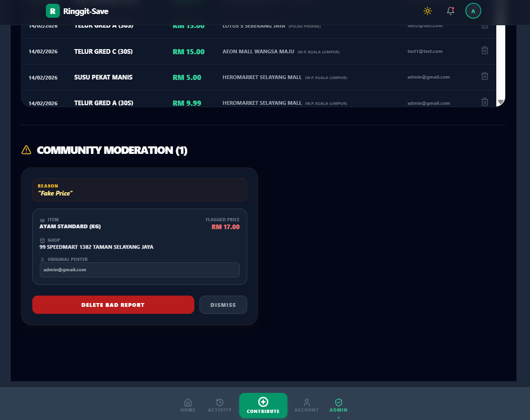Click the Community Moderation warning icon
This screenshot has height=420, width=530.
[27, 150]
